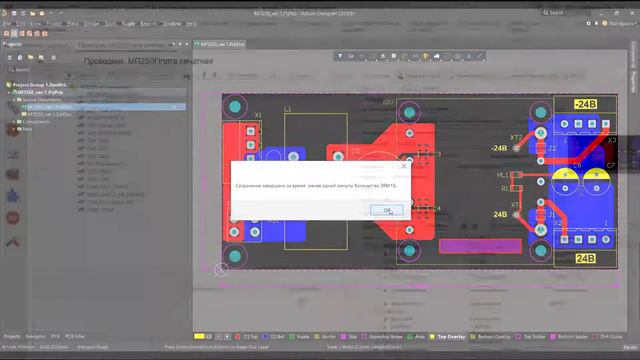Click the undo arrow in the title bar

pos(51,13)
